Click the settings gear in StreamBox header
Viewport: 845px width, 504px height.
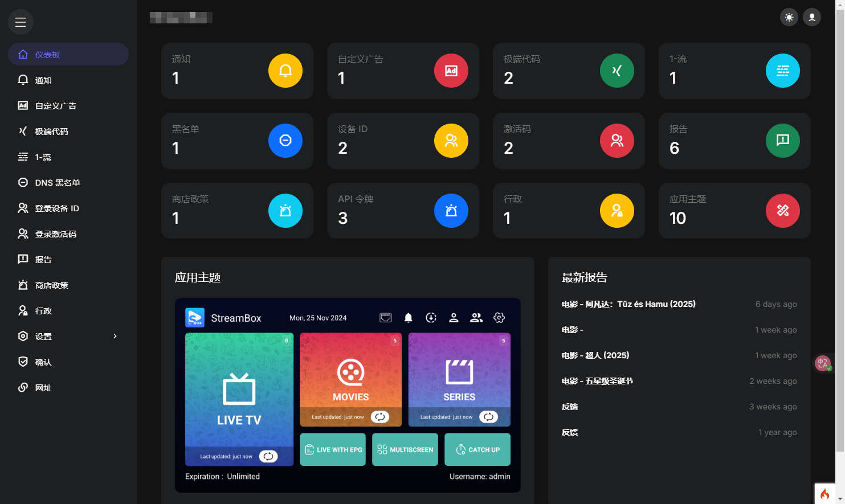(499, 318)
